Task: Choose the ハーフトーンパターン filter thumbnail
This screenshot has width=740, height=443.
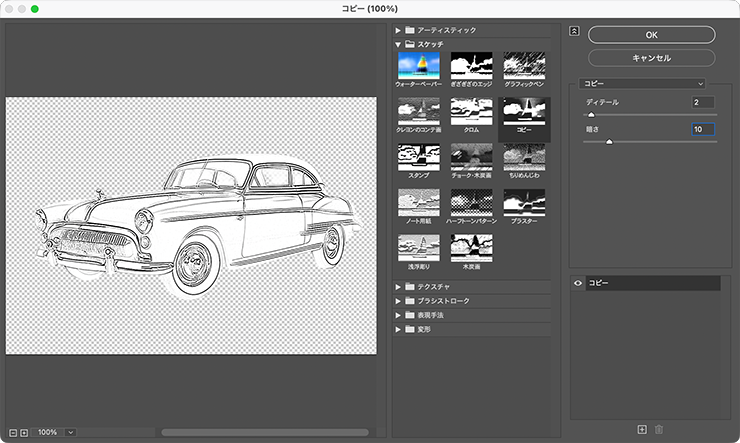Action: click(471, 204)
